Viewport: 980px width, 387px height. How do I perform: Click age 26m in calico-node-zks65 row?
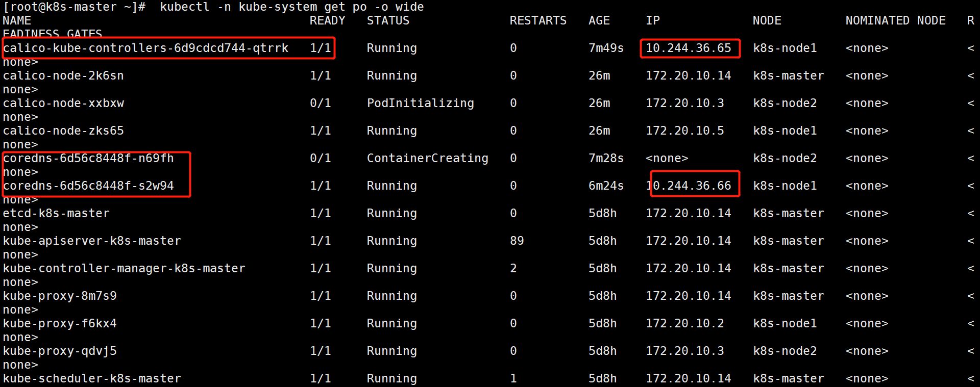[x=599, y=131]
